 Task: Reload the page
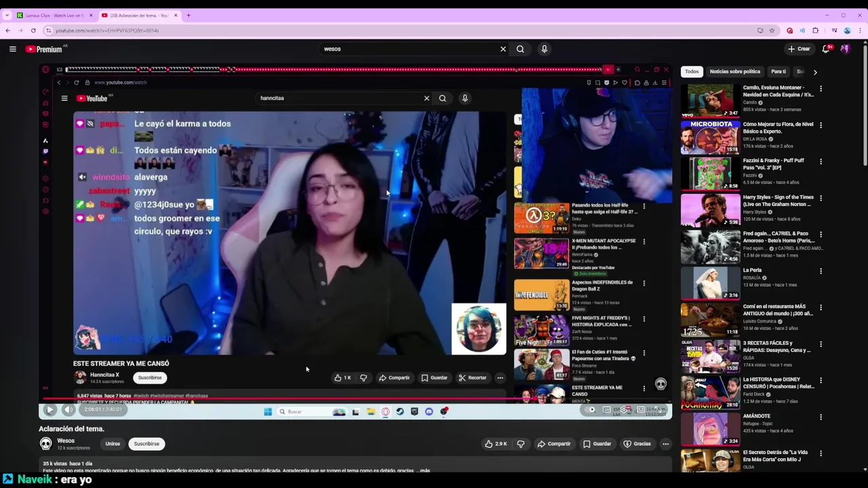pyautogui.click(x=33, y=30)
